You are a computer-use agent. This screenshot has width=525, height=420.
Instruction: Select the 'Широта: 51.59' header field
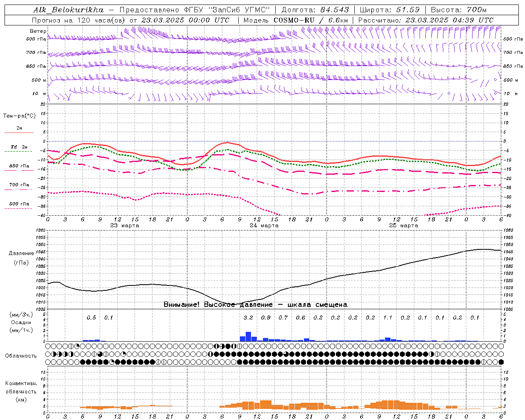390,10
